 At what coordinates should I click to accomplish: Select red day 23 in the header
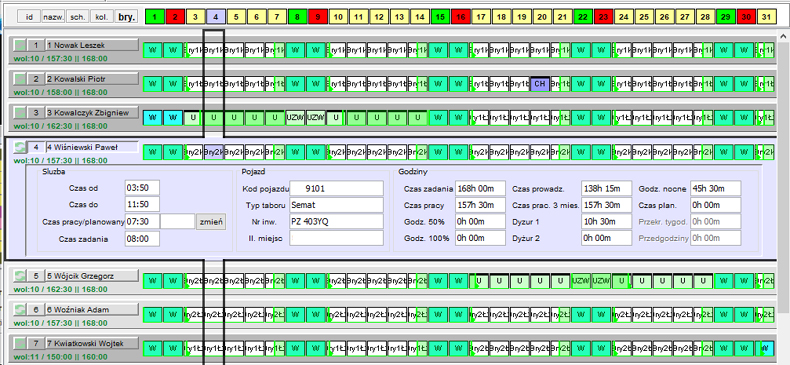603,17
